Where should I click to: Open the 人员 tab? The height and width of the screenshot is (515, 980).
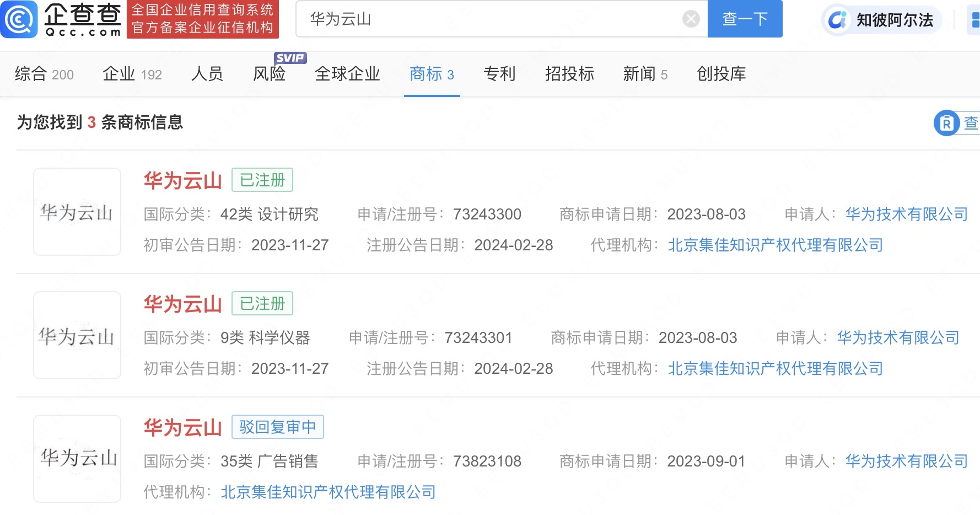[x=207, y=74]
